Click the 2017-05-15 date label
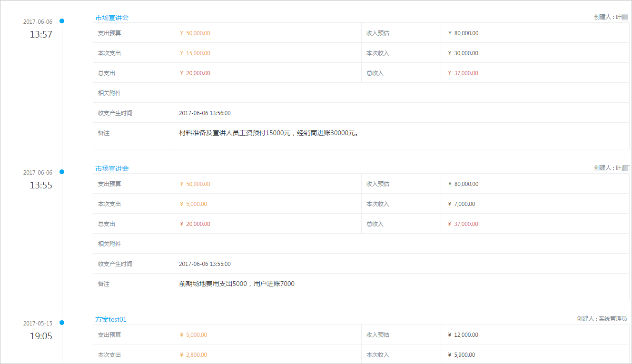The image size is (632, 364). (38, 324)
